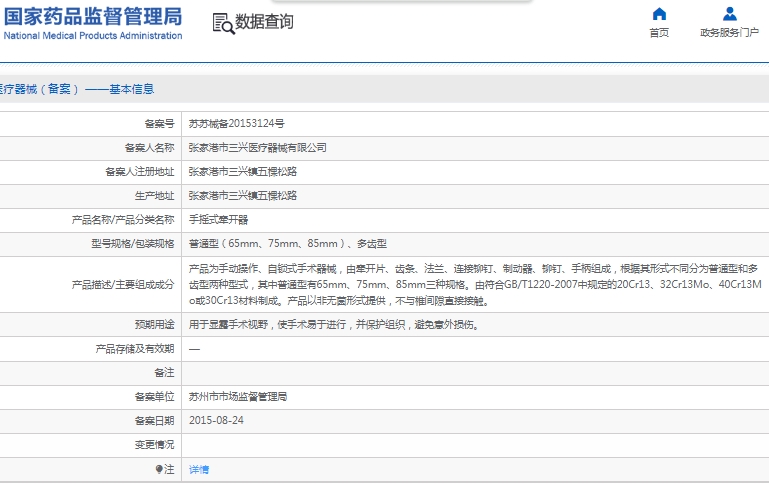Click the 产品名称/产品分类名称 label
Viewport: 769px width, 486px height.
[123, 220]
